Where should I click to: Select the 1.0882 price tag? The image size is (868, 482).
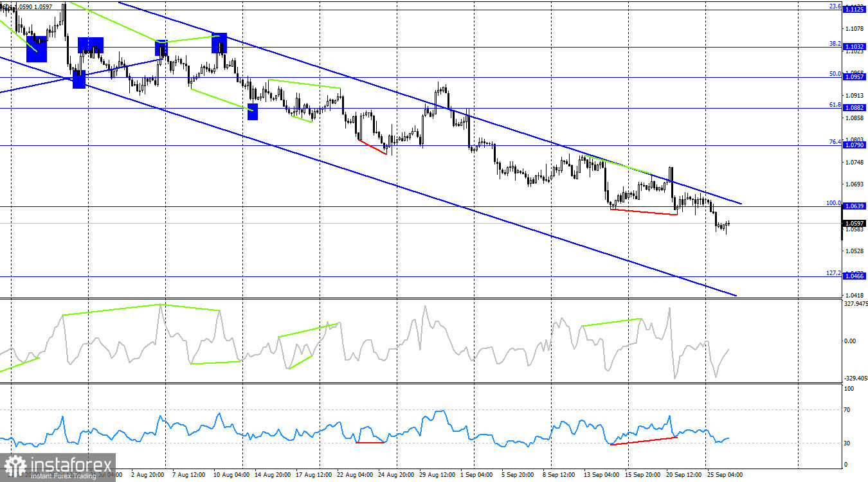coord(855,109)
